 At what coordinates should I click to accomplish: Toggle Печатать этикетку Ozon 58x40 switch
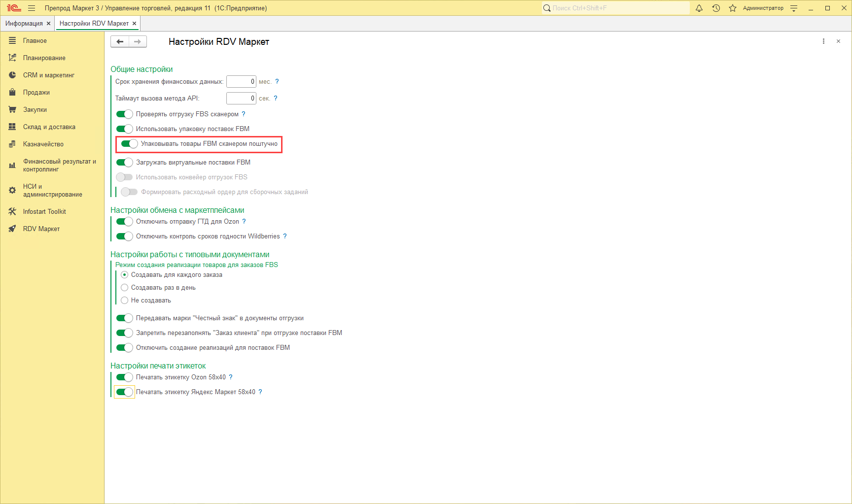tap(124, 377)
